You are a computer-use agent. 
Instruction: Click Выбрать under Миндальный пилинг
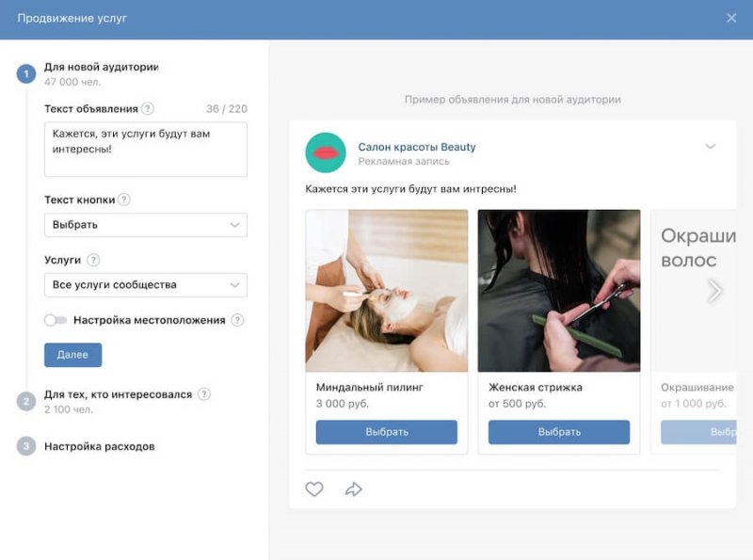tap(387, 432)
